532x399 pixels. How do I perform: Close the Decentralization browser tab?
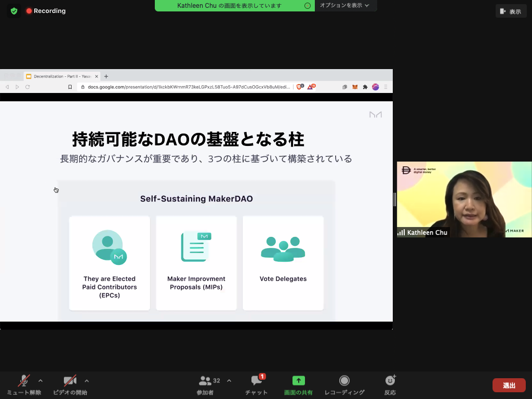click(96, 76)
